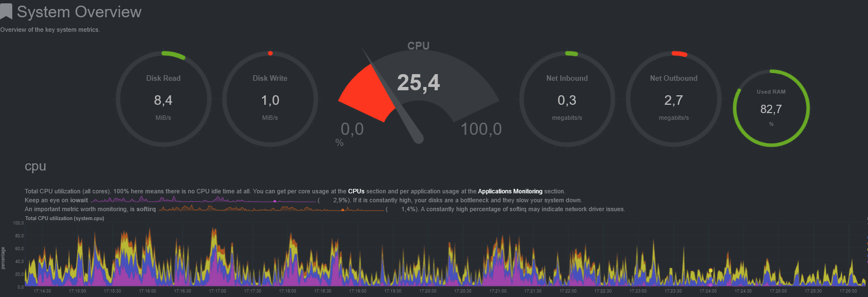The width and height of the screenshot is (868, 297).
Task: Click the cpu section heading
Action: click(x=35, y=167)
